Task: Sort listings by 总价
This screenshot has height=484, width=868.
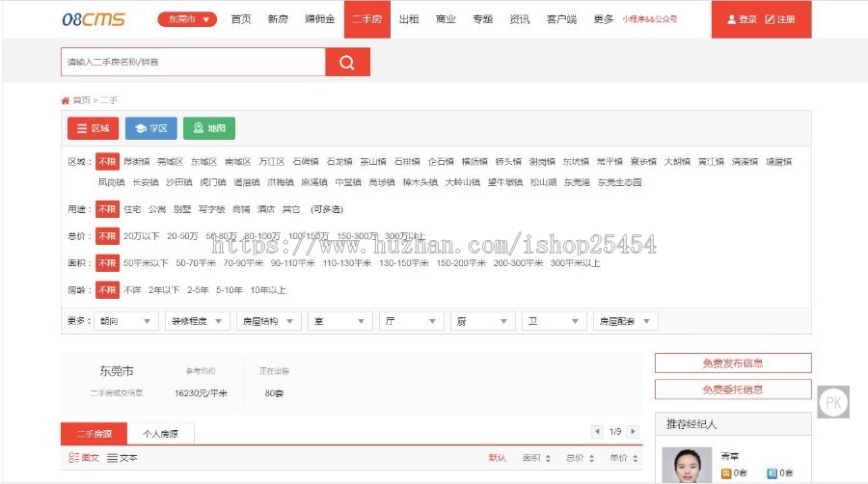Action: click(x=580, y=457)
